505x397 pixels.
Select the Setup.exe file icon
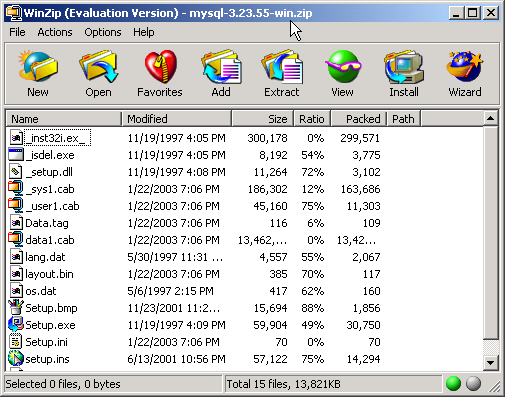click(16, 324)
